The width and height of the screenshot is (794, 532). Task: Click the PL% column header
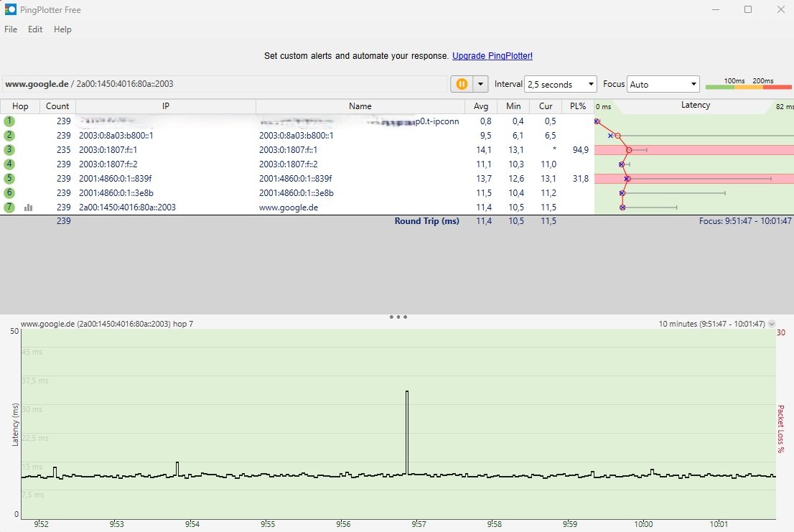[578, 106]
